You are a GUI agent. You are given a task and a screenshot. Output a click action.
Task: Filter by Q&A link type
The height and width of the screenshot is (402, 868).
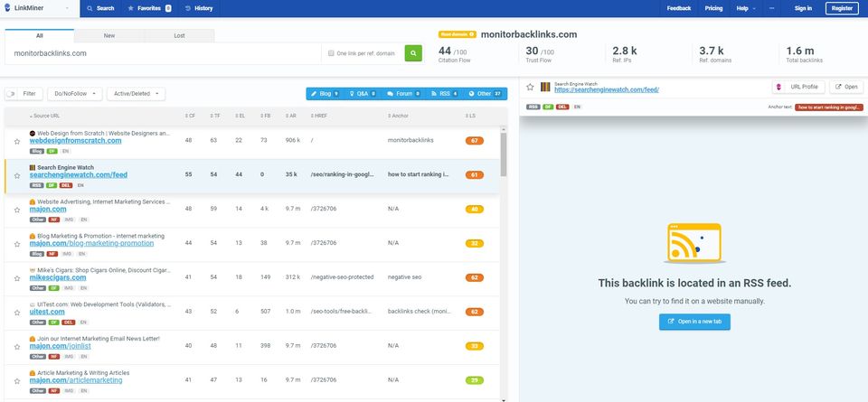coord(363,94)
